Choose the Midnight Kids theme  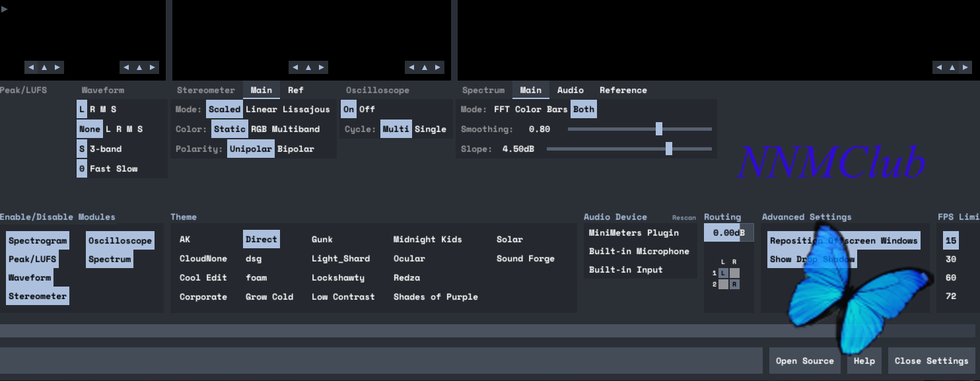427,240
